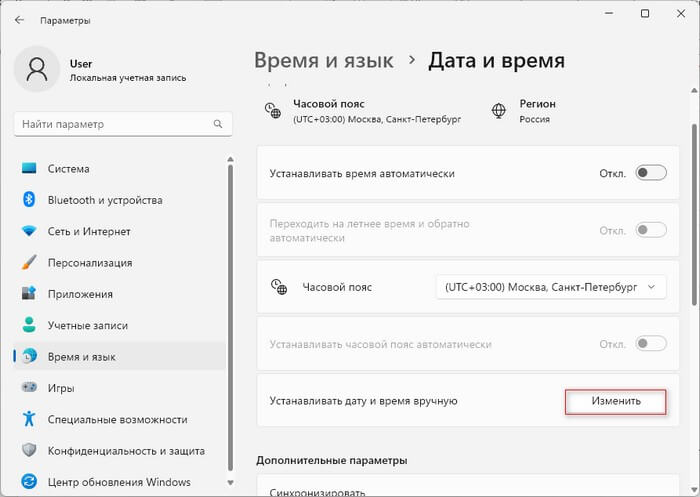Click the main page vertical scrollbar thumb
This screenshot has height=497, width=700.
pos(694,214)
